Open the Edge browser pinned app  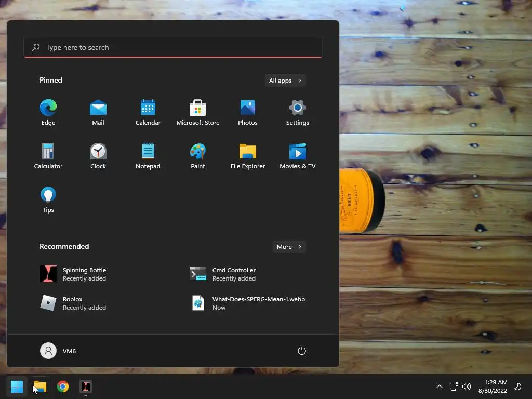(48, 113)
